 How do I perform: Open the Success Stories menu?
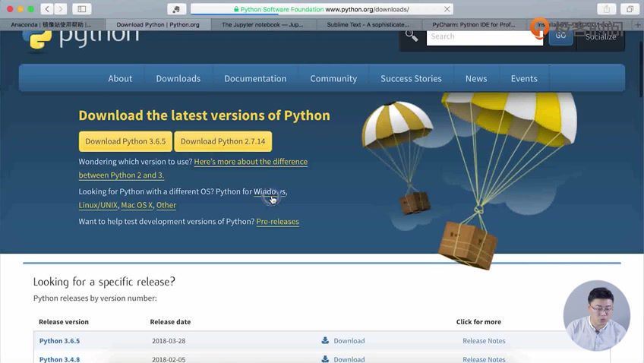pos(411,78)
